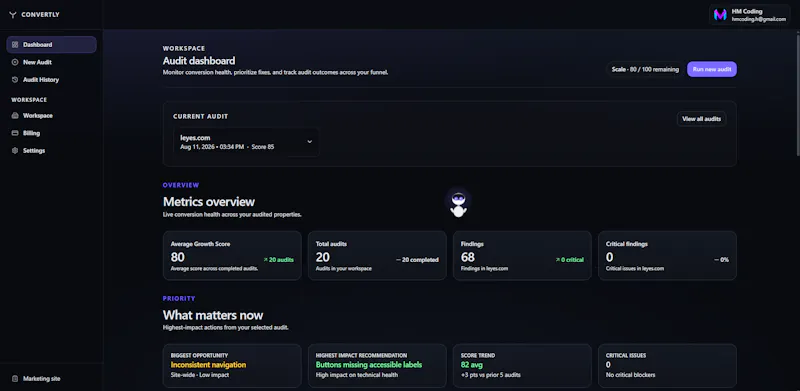Viewport: 800px width, 391px height.
Task: Click the New Audit plus icon
Action: point(15,62)
